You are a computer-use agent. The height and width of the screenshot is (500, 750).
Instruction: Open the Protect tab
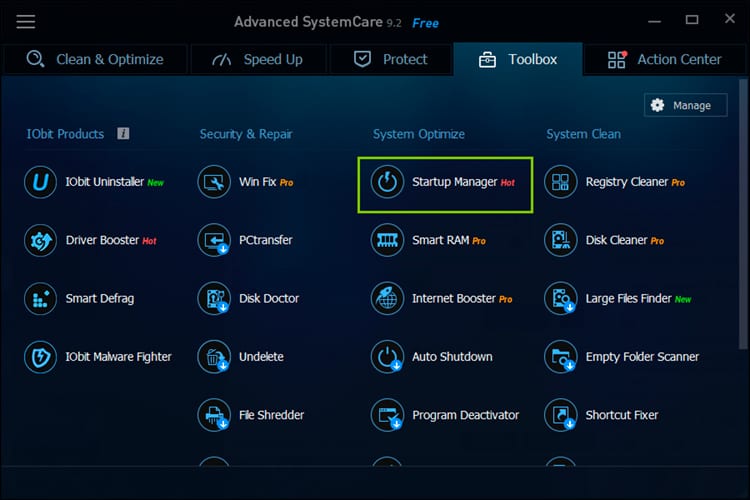coord(390,59)
